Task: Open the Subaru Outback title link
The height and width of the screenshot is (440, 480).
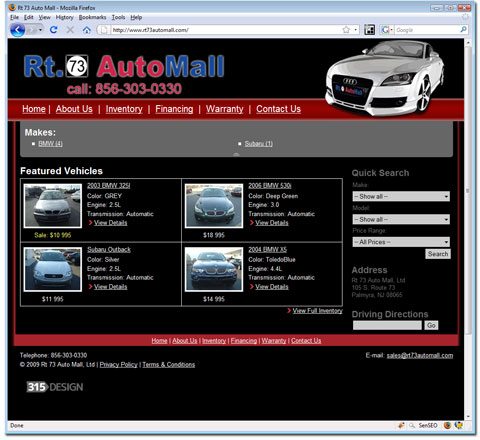Action: click(x=109, y=249)
